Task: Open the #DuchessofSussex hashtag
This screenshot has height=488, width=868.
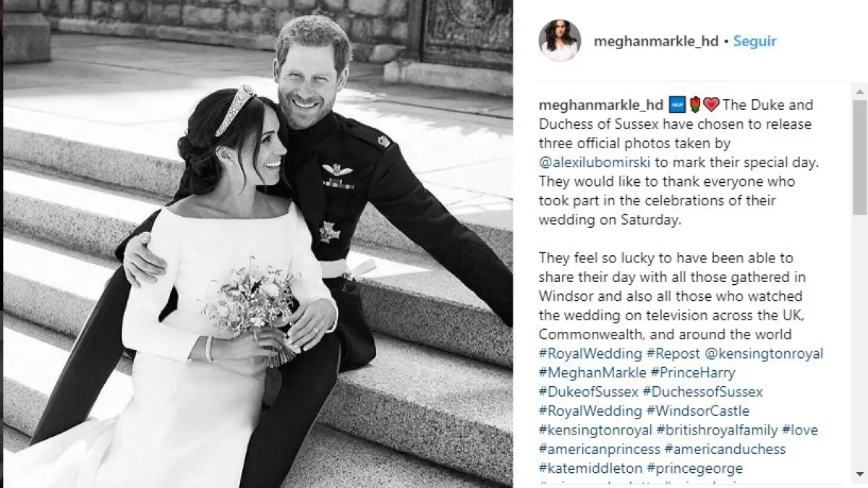Action: pos(702,392)
